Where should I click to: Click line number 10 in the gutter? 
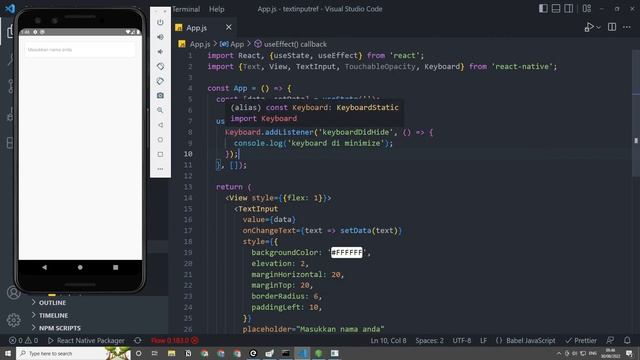click(x=188, y=154)
